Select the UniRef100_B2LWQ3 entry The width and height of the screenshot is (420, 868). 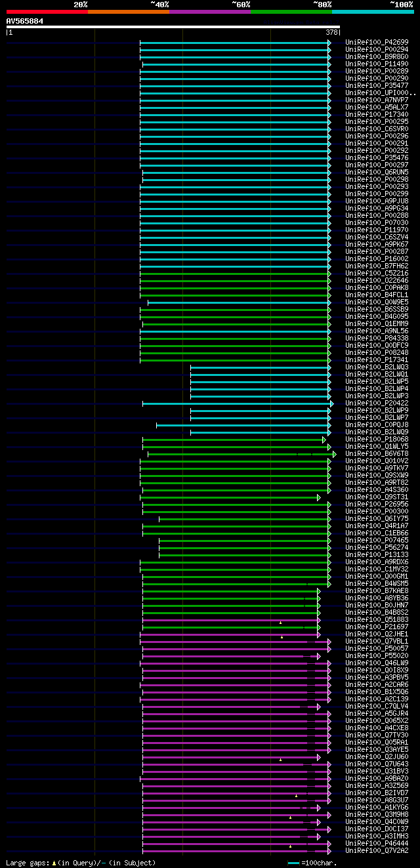[377, 367]
